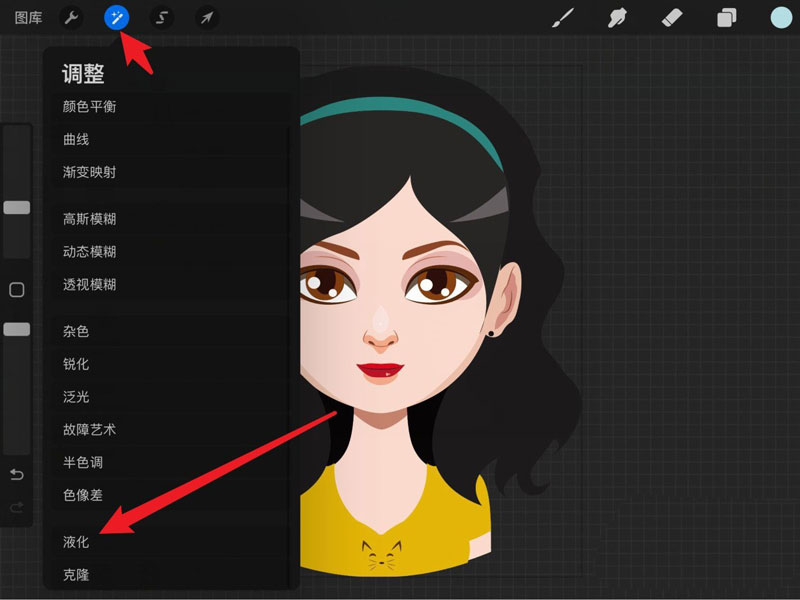Open the Layers panel

pyautogui.click(x=727, y=16)
